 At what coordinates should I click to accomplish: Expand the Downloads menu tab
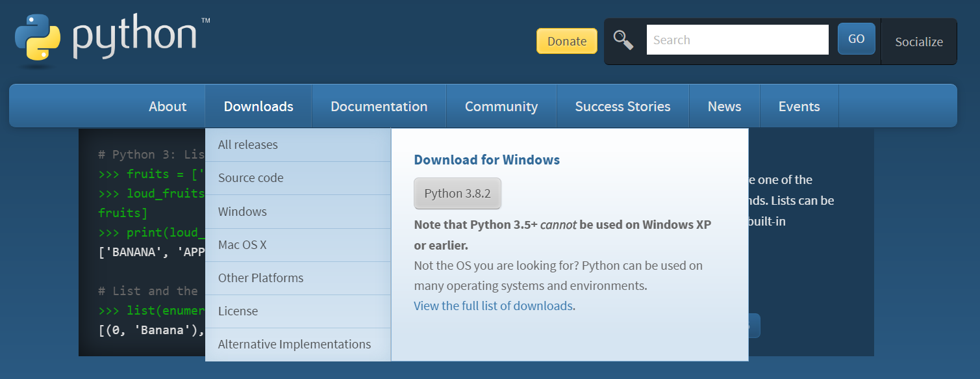tap(258, 107)
